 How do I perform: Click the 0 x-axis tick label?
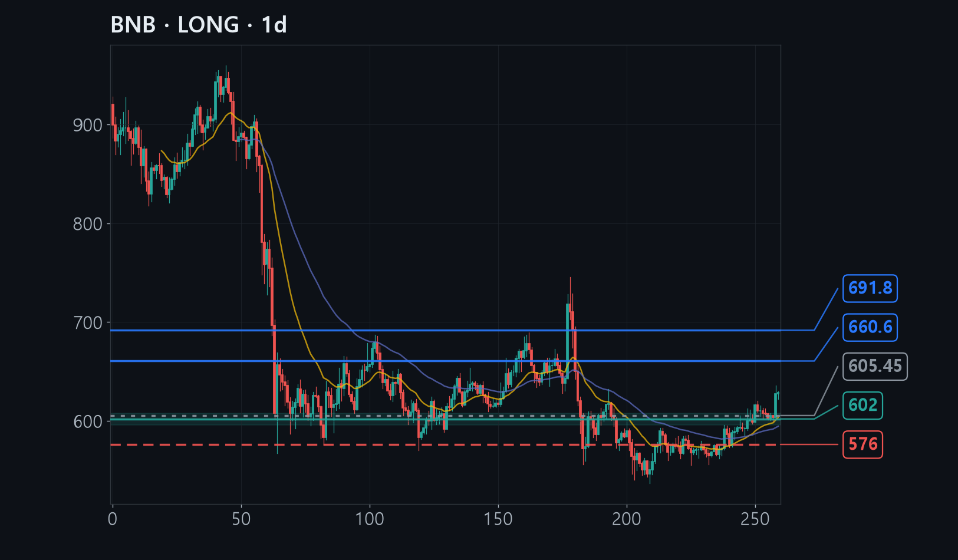tap(113, 519)
